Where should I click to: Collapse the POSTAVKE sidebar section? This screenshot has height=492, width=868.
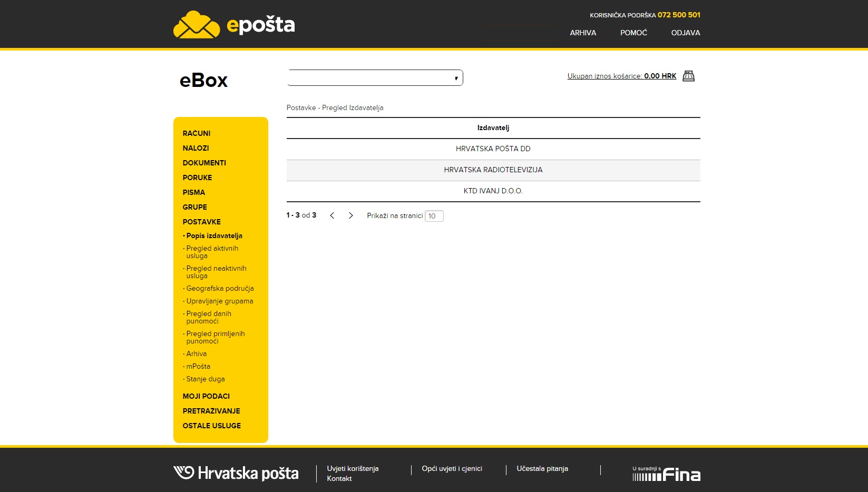pyautogui.click(x=202, y=222)
